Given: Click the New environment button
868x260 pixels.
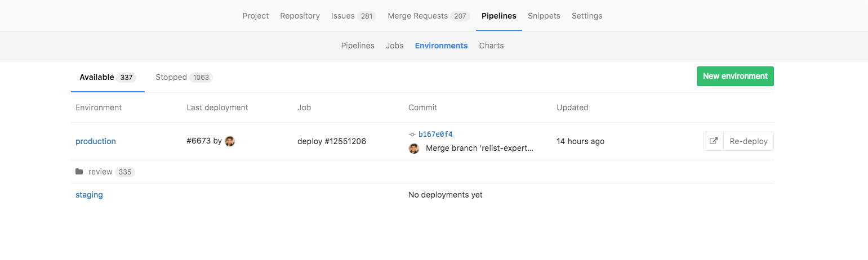Looking at the screenshot, I should [x=735, y=76].
